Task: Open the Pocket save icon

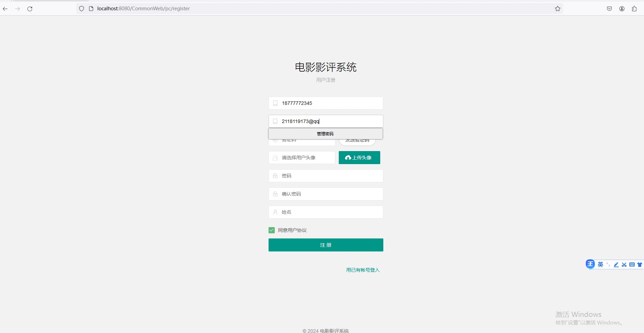Action: pyautogui.click(x=609, y=9)
